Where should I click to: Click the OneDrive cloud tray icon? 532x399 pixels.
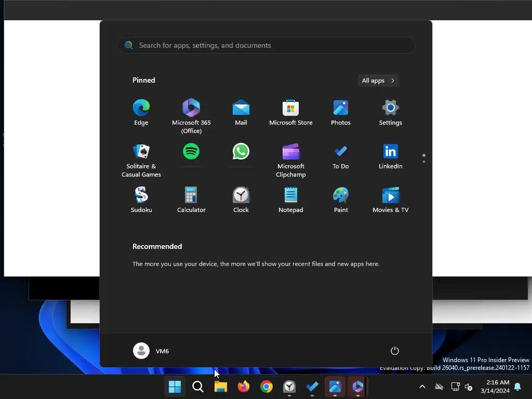[x=439, y=387]
